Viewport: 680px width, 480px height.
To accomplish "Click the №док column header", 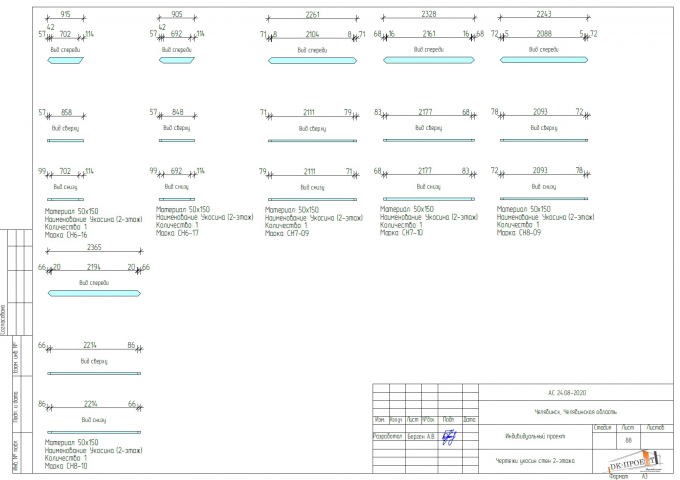I will click(428, 420).
